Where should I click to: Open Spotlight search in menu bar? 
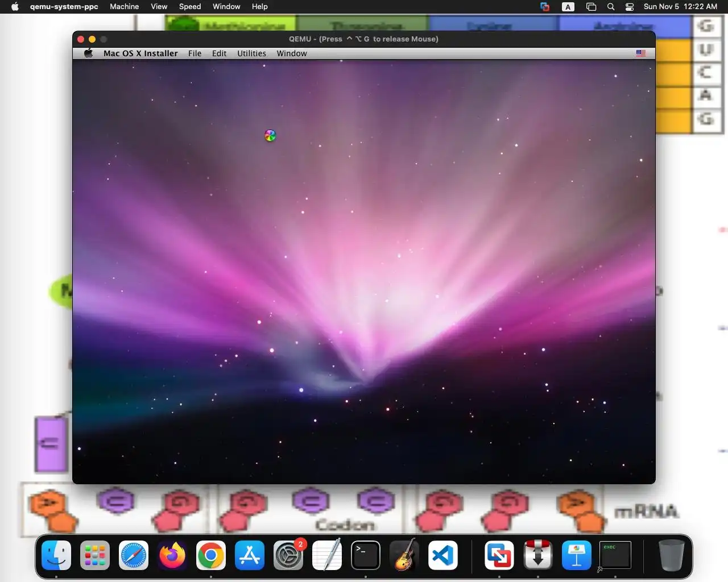(x=611, y=7)
